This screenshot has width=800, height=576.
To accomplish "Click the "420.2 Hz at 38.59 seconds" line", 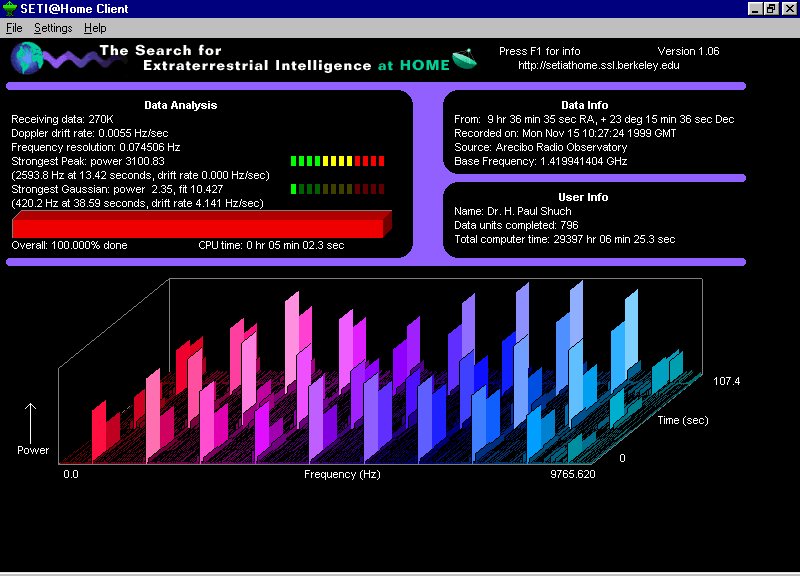I will click(137, 203).
